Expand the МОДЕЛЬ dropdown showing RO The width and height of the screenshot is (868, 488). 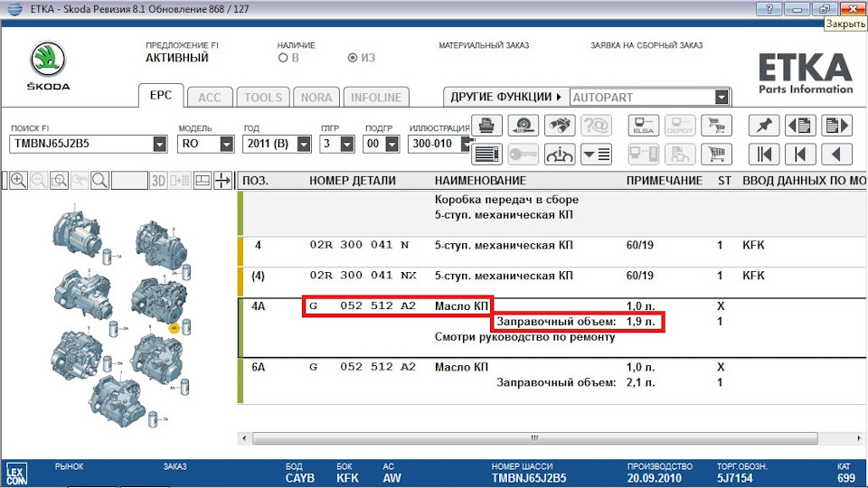(x=226, y=144)
